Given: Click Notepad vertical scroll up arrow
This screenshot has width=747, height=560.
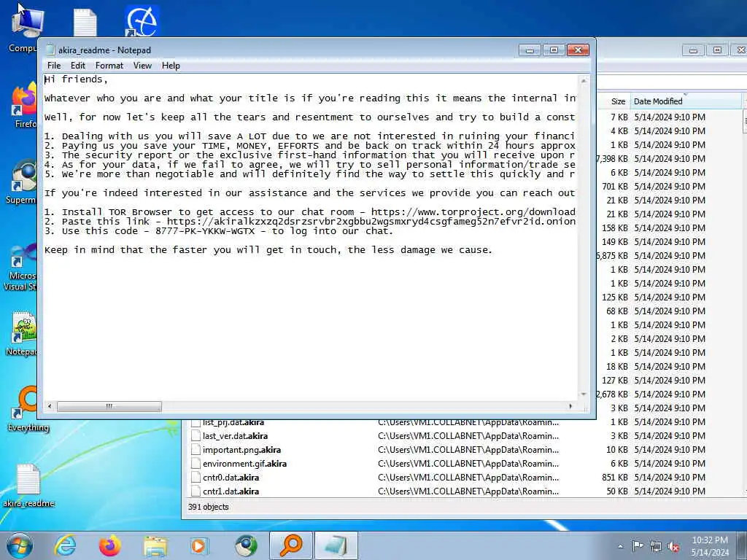Looking at the screenshot, I should tap(584, 80).
